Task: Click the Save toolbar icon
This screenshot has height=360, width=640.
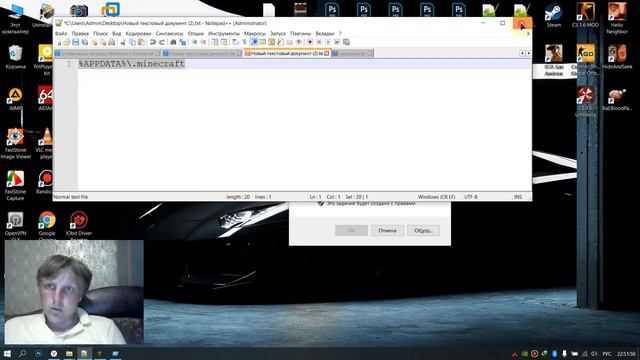Action: point(76,42)
